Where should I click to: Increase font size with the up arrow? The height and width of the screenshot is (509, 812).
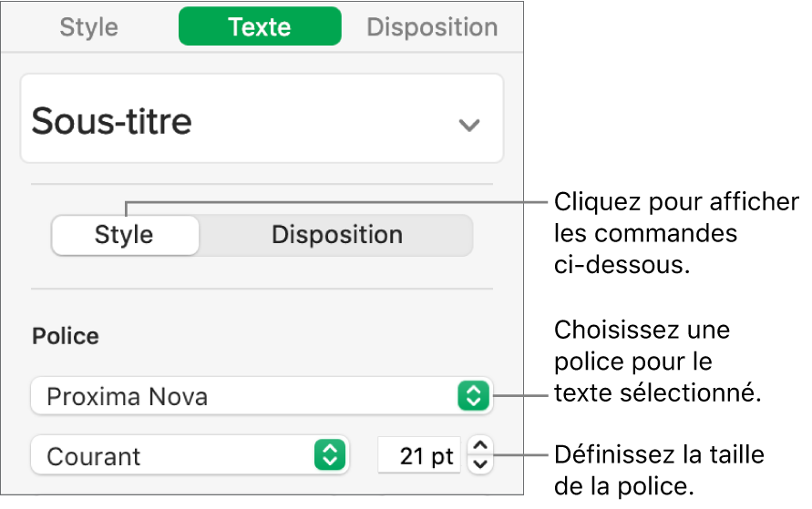click(x=482, y=445)
